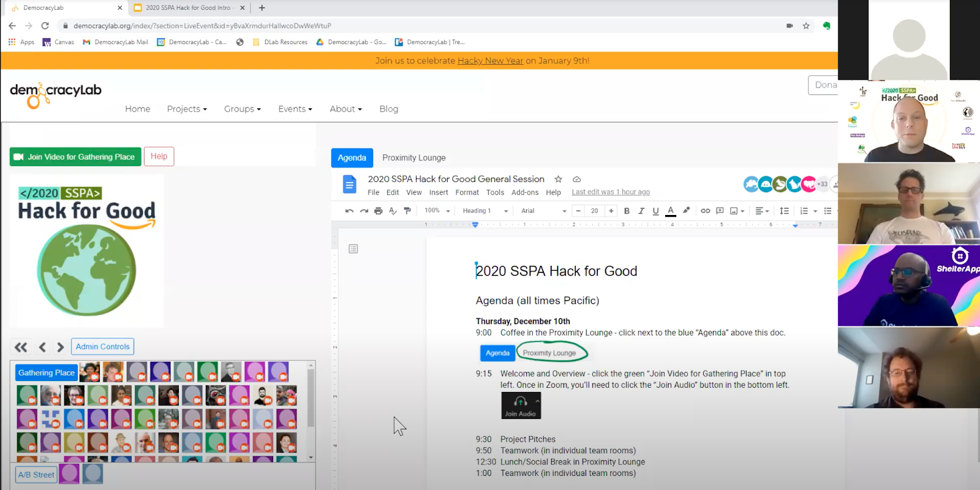Screen dimensions: 980x490
Task: Select the paint format roller icon
Action: 407,211
